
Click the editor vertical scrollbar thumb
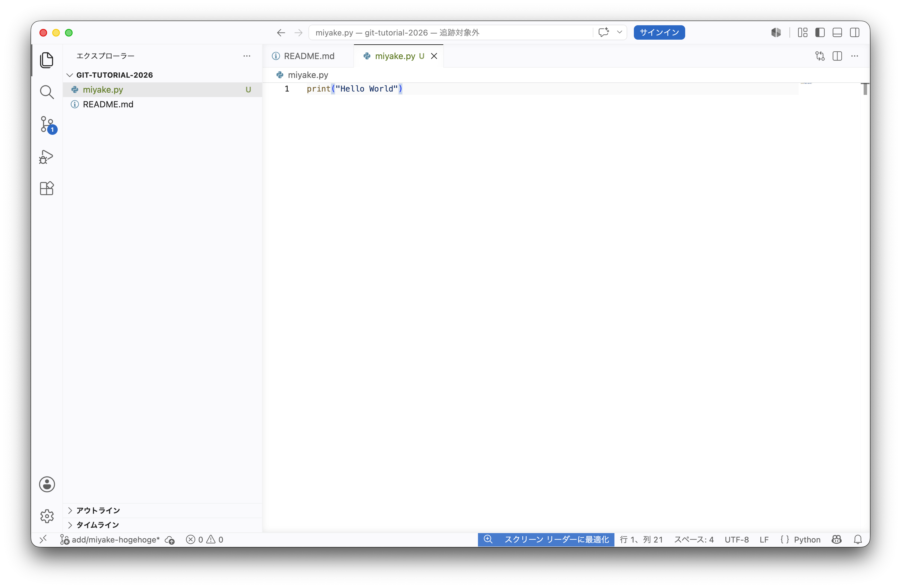coord(865,89)
